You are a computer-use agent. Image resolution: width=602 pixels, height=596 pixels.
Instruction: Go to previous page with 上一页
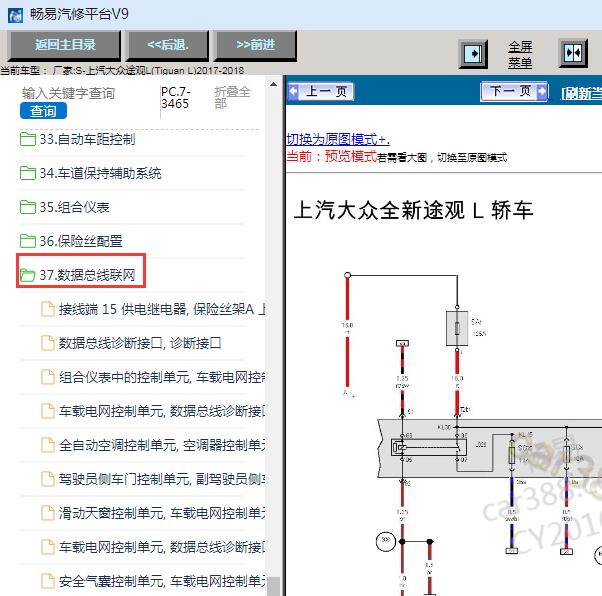pyautogui.click(x=321, y=91)
